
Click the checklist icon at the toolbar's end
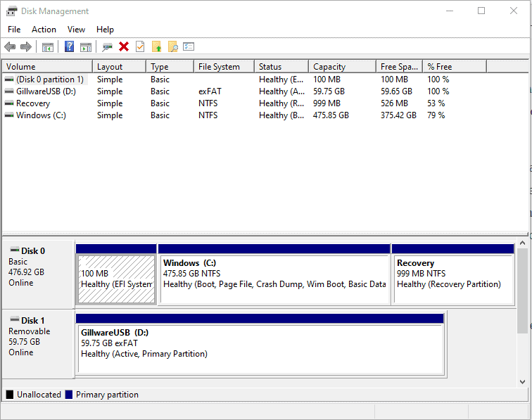189,46
